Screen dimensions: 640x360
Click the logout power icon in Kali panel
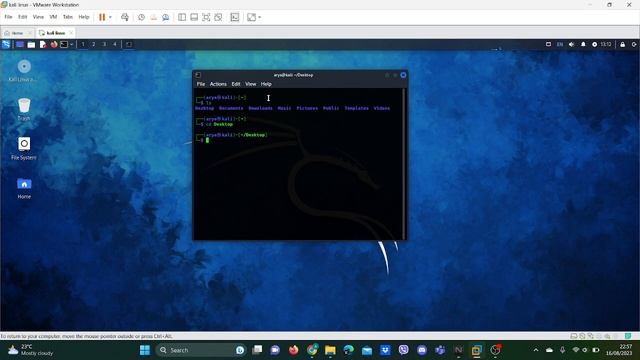coord(634,44)
